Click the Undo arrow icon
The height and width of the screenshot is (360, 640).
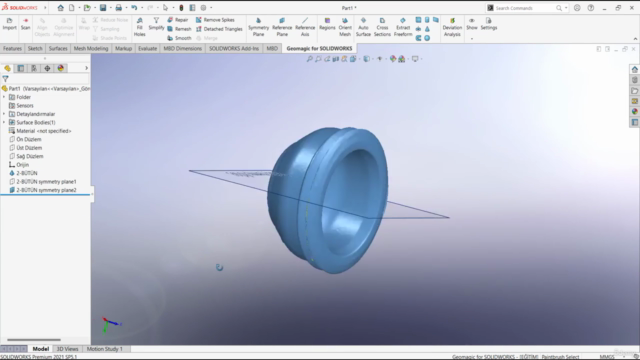tap(134, 8)
